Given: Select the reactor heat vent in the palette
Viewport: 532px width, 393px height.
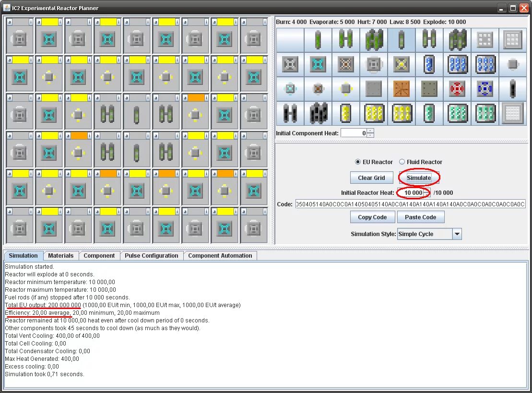Looking at the screenshot, I should tap(346, 64).
